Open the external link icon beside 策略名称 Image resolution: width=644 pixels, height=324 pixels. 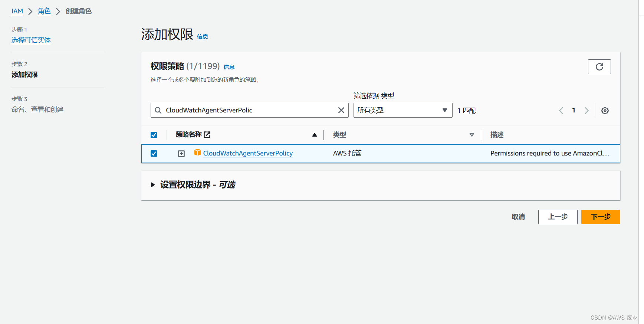(x=207, y=135)
